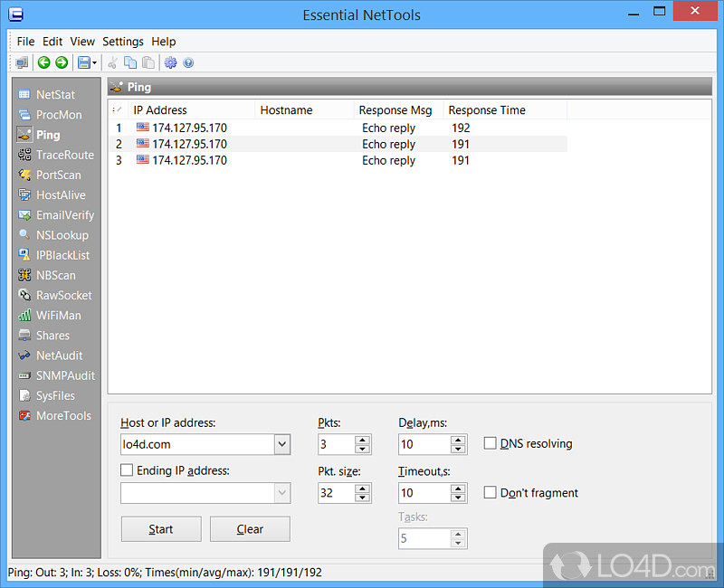Open the save button dropdown arrow

pyautogui.click(x=95, y=63)
